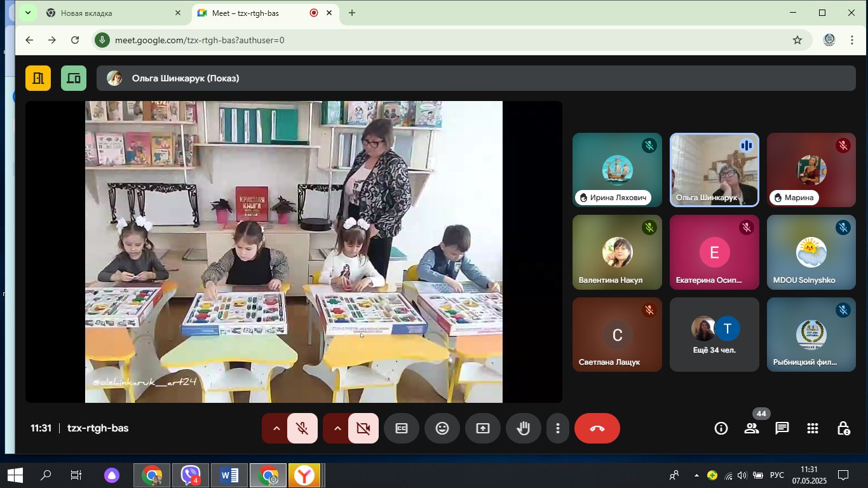Select Валентина Накул participant tile
The height and width of the screenshot is (488, 868).
pyautogui.click(x=617, y=252)
